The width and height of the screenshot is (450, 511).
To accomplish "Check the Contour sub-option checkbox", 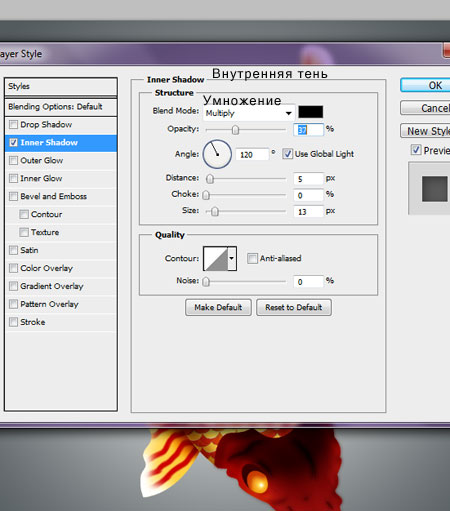I will (24, 214).
